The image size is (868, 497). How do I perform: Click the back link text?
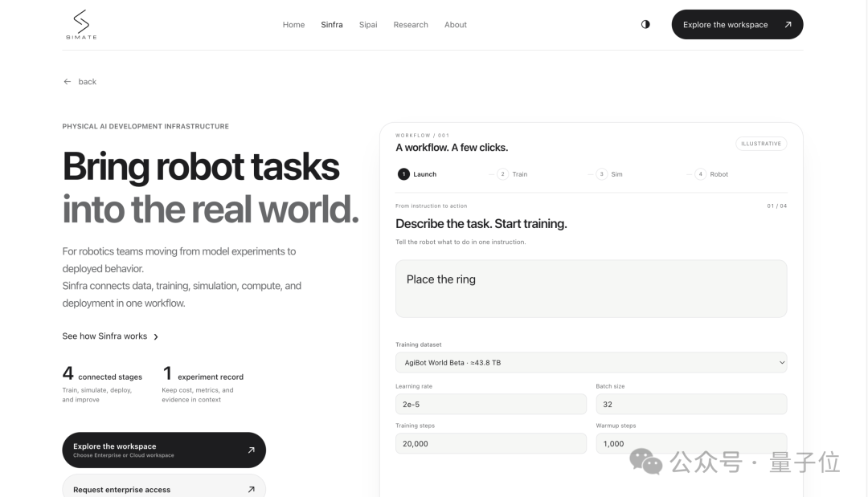(87, 82)
